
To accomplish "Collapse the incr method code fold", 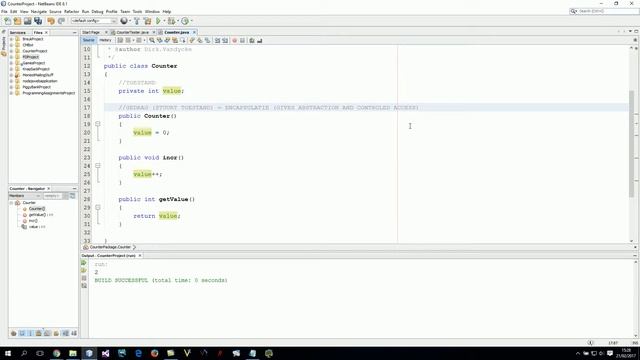I will (98, 165).
